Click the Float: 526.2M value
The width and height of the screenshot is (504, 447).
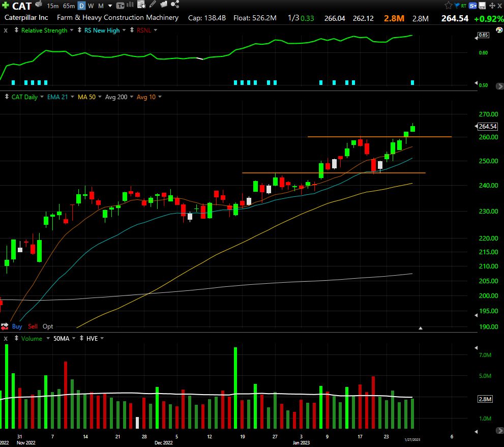255,18
